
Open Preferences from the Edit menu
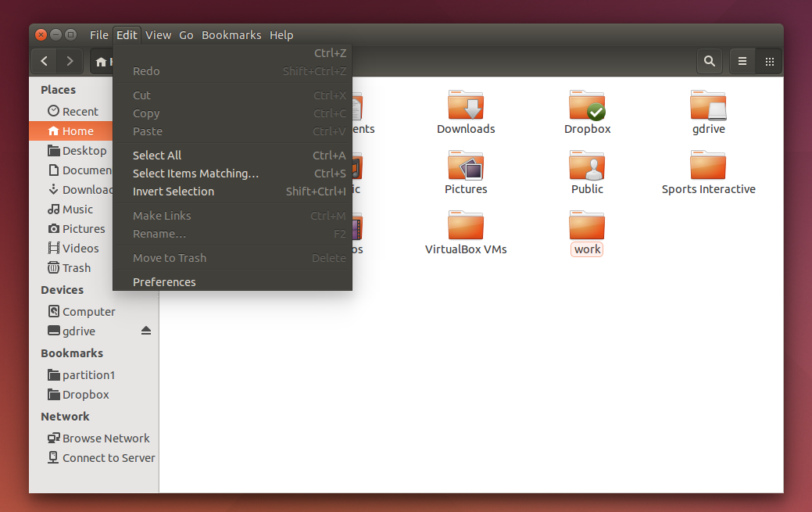[x=164, y=281]
